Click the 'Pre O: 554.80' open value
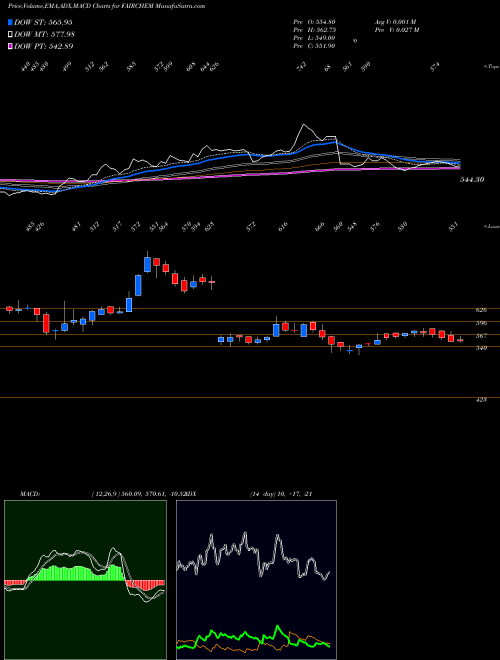This screenshot has width=500, height=660. point(315,22)
